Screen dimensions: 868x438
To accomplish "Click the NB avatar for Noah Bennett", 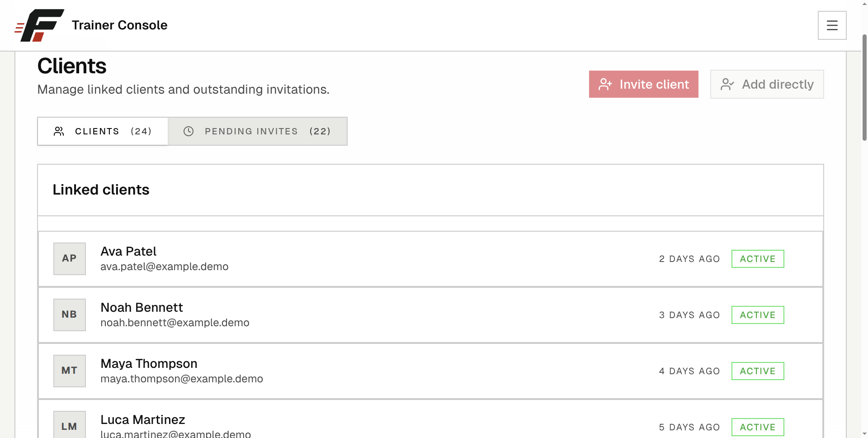I will click(70, 315).
